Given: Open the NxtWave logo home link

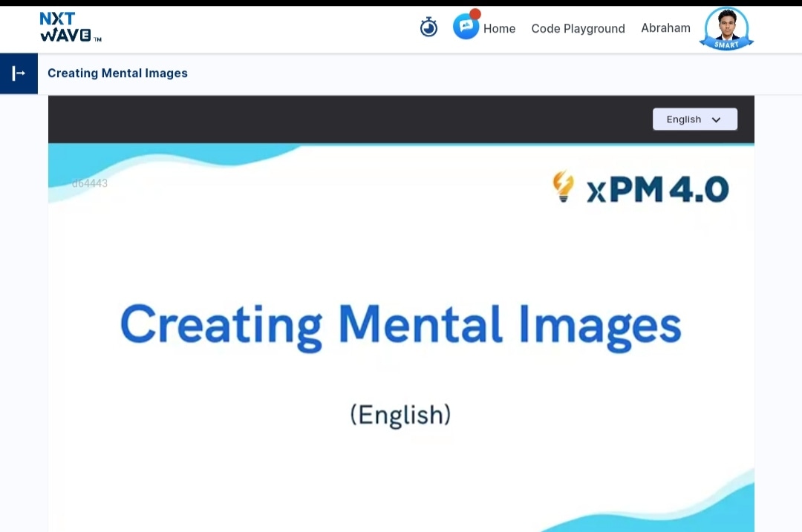Looking at the screenshot, I should (x=71, y=27).
